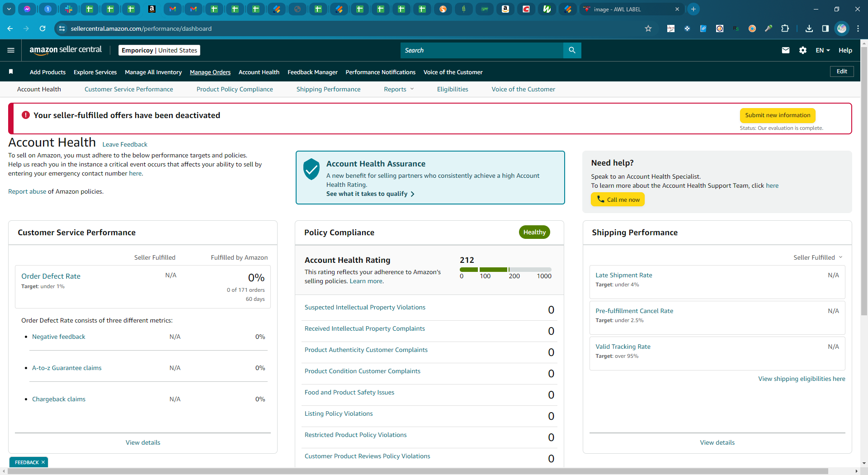Screen dimensions: 868x475
Task: Open the Chrome profile avatar
Action: click(x=842, y=28)
